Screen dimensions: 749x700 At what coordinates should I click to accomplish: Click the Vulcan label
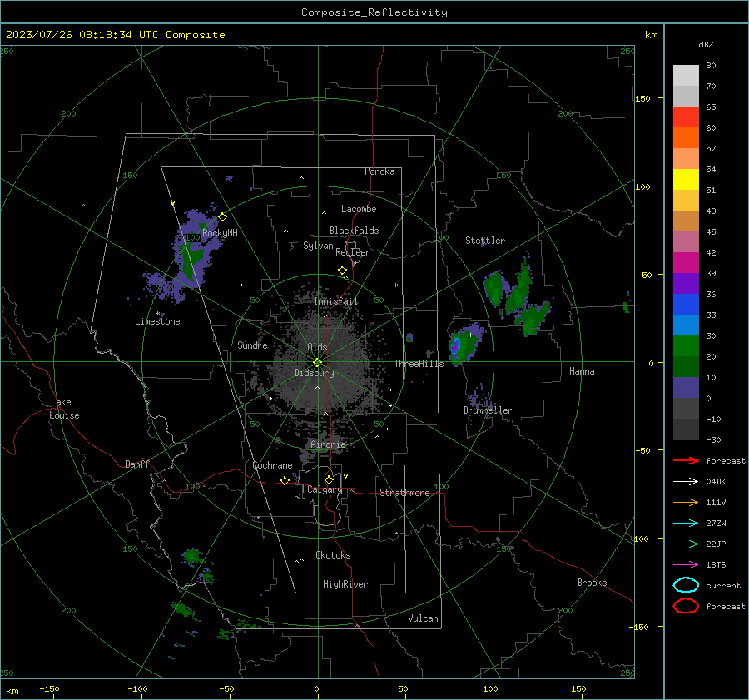tap(424, 618)
